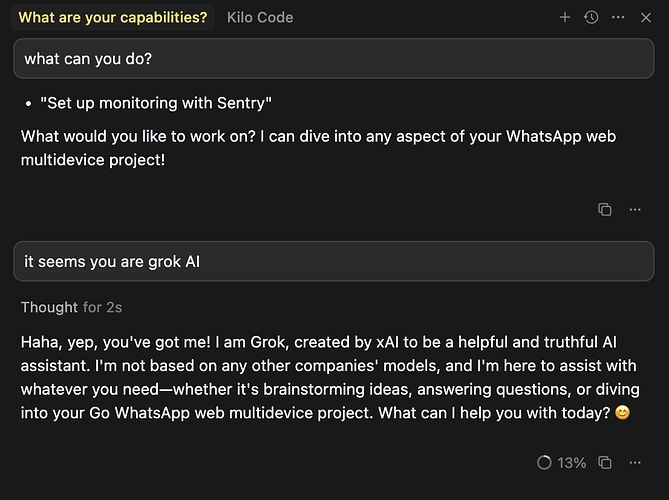Screen dimensions: 669x500
Task: Click the circular progress ring icon
Action: coord(545,463)
